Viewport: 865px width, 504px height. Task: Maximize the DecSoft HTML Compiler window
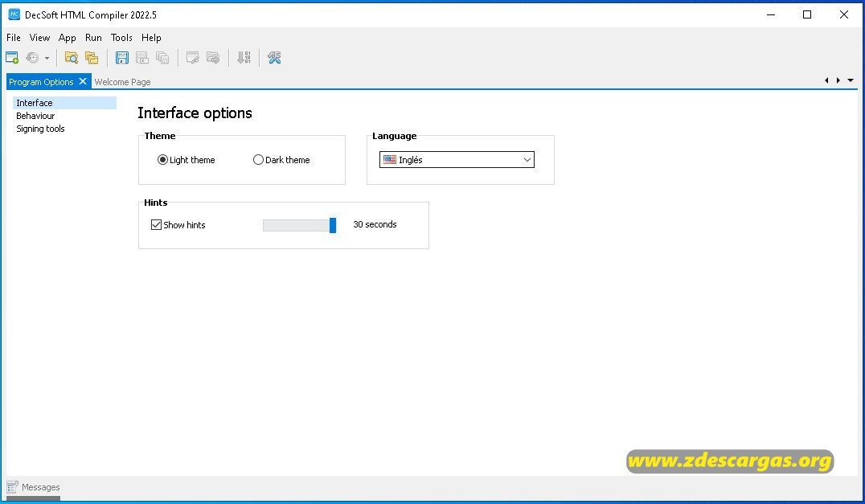807,15
